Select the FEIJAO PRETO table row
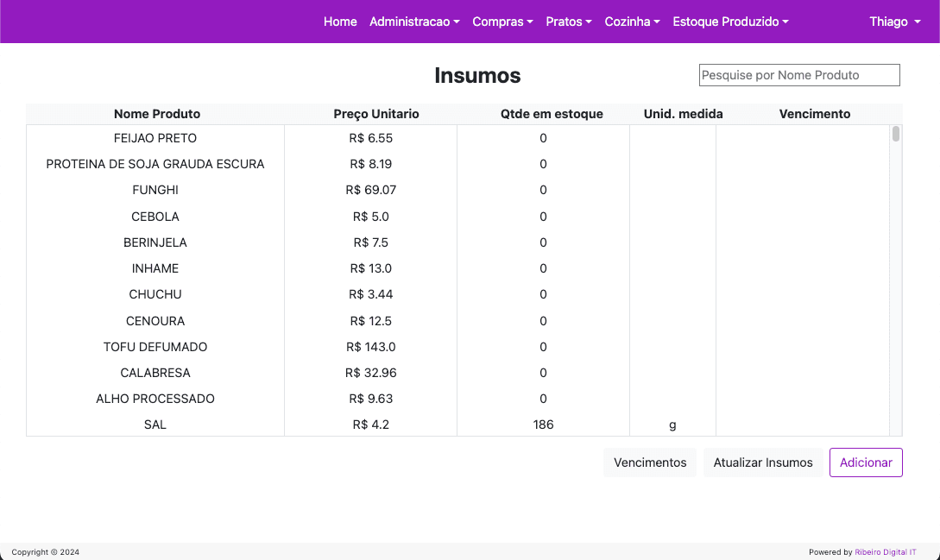The width and height of the screenshot is (940, 560). [x=155, y=138]
